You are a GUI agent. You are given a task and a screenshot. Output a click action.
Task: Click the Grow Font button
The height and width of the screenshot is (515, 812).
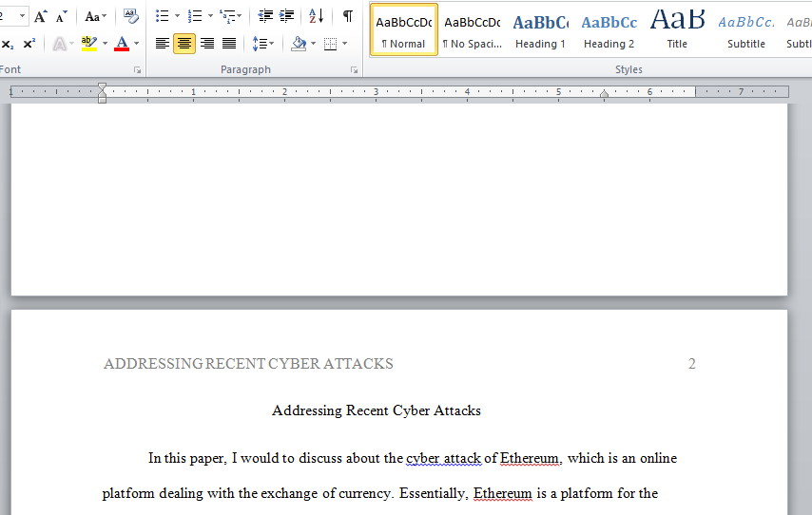tap(40, 16)
